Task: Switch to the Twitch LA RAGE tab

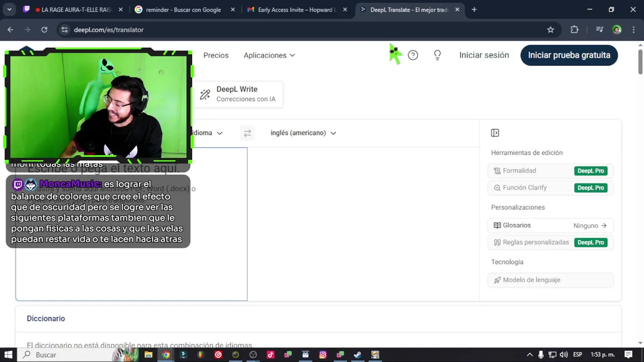Action: [73, 10]
